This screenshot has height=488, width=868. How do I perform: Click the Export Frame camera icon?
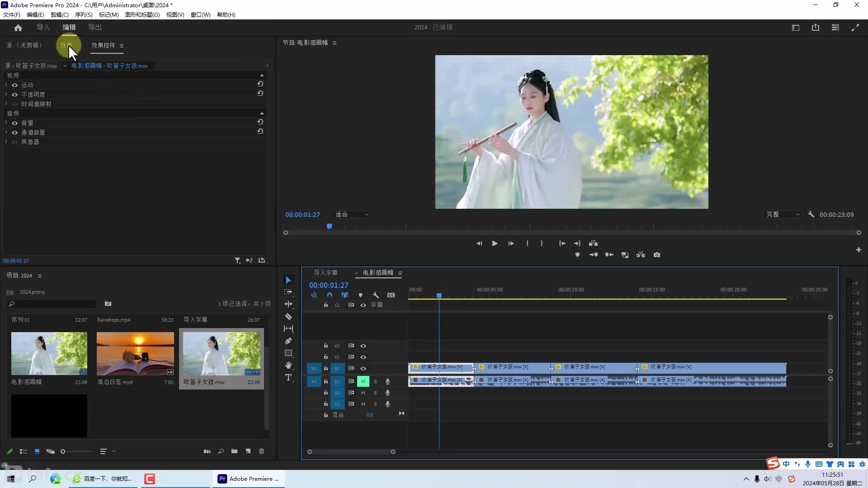coord(657,255)
